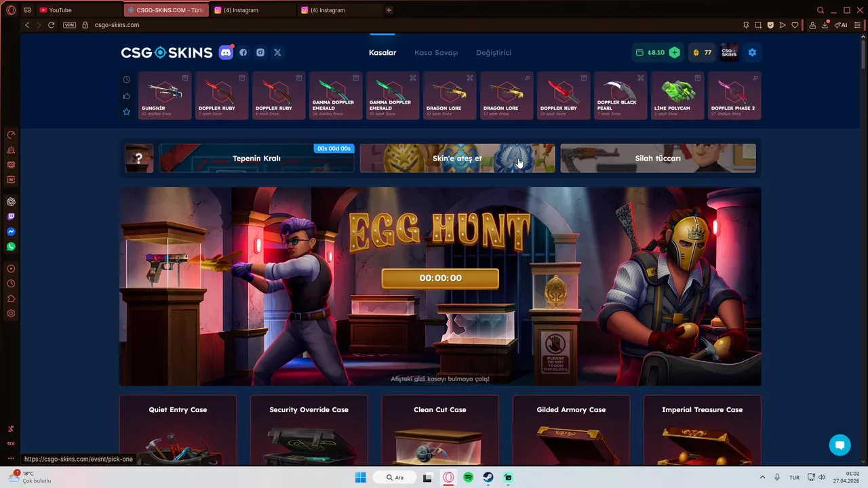868x488 pixels.
Task: Open WhatsApp in Opera sidebar
Action: click(x=11, y=247)
